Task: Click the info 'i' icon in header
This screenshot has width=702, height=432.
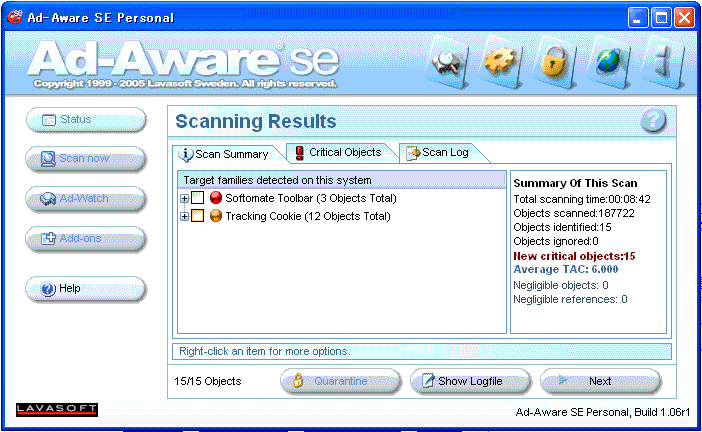Action: (663, 61)
